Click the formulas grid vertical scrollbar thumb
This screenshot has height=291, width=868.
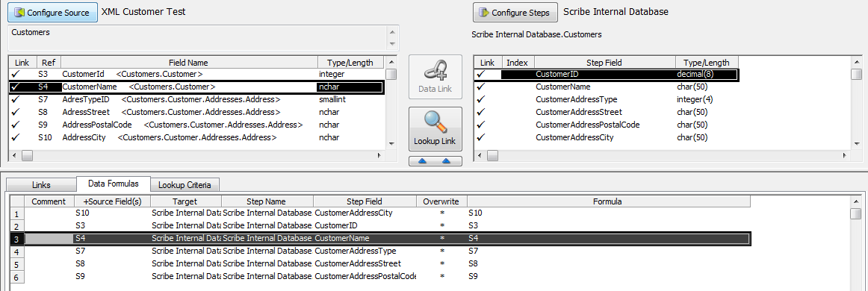[x=856, y=213]
